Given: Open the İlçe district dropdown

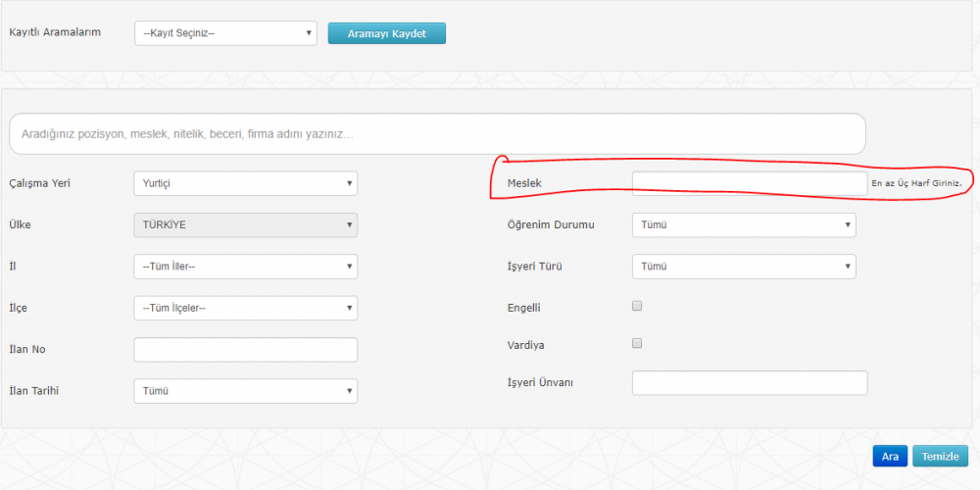Looking at the screenshot, I should [245, 308].
